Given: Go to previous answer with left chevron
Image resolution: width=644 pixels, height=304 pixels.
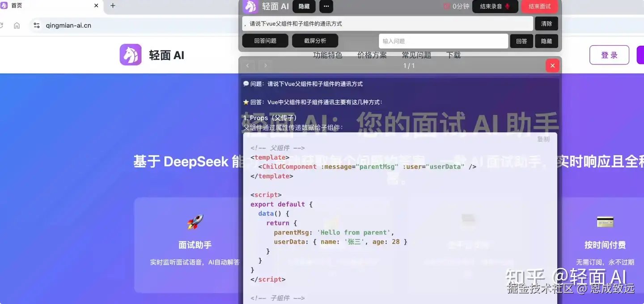Looking at the screenshot, I should [x=248, y=66].
